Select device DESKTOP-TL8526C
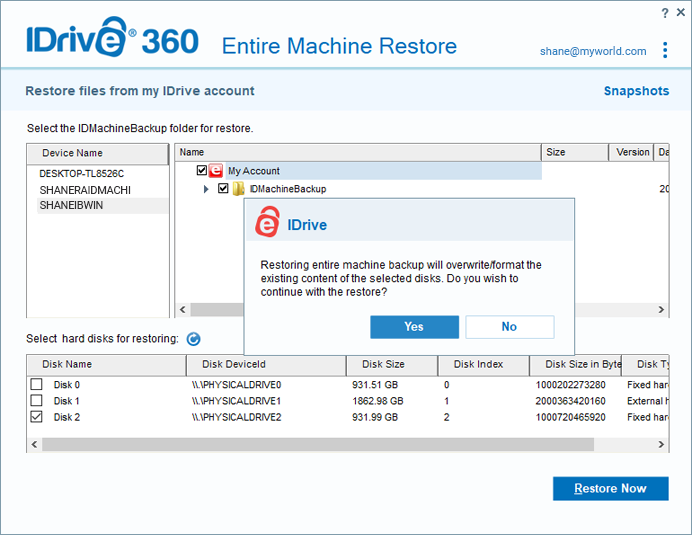 tap(82, 173)
